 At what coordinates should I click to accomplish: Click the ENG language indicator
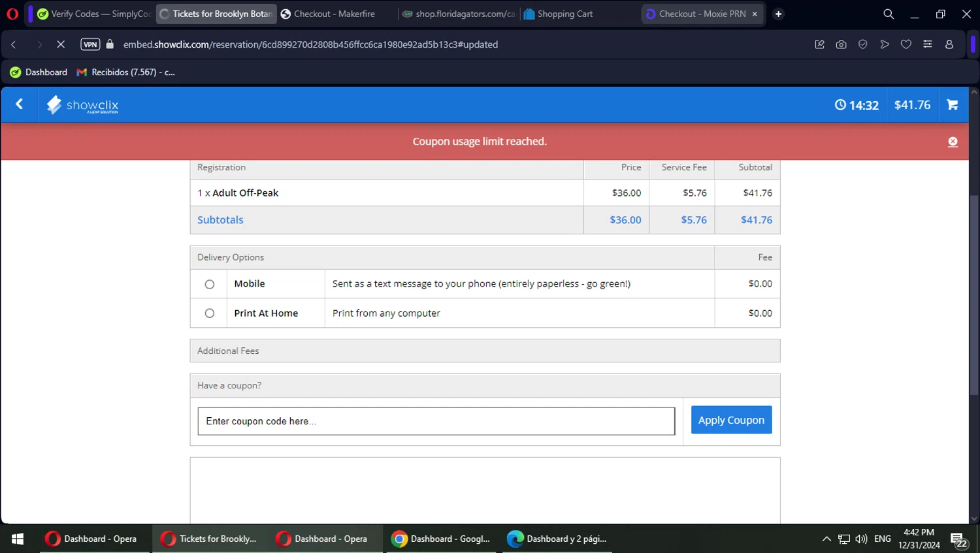(883, 539)
